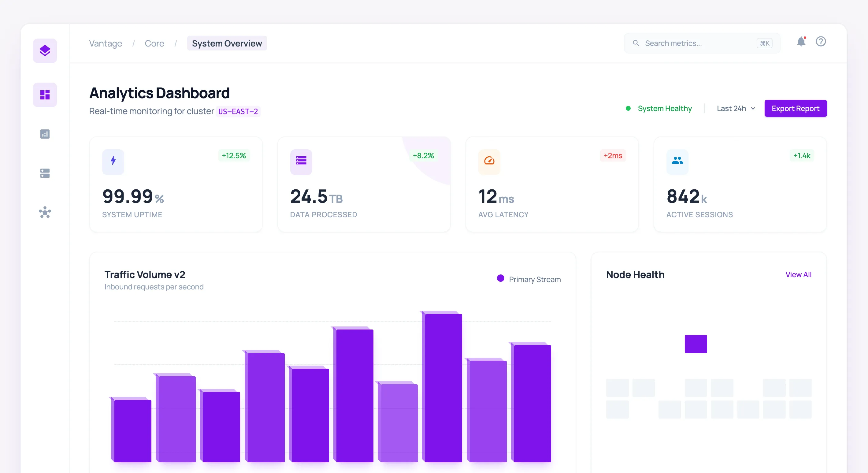Click the list icon on Data Processed card

coord(301,162)
